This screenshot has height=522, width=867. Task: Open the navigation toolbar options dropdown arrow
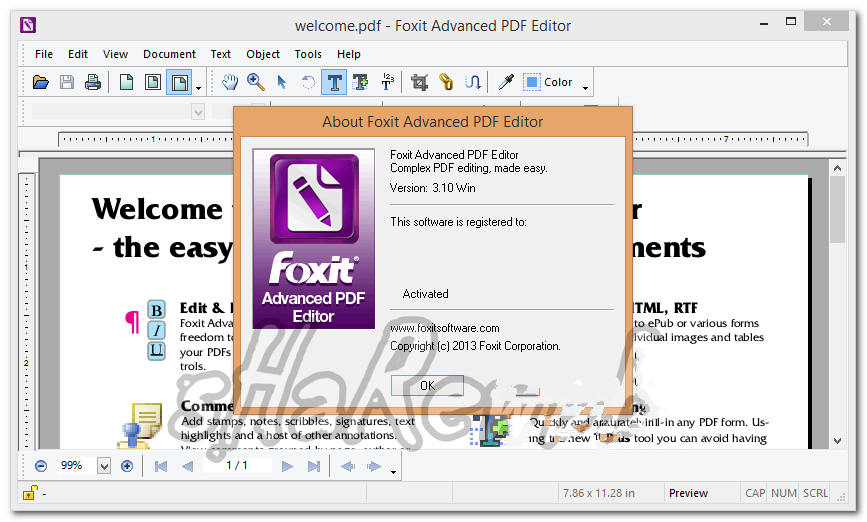393,472
